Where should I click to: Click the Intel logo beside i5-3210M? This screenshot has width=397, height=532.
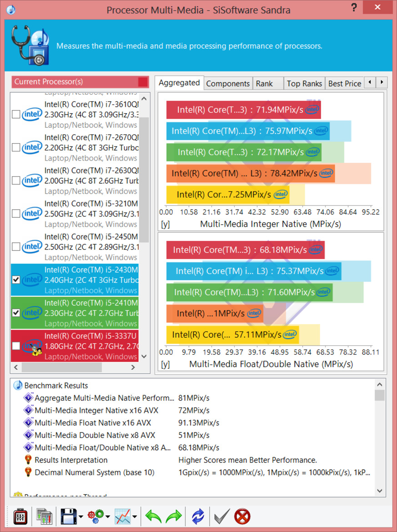point(32,214)
